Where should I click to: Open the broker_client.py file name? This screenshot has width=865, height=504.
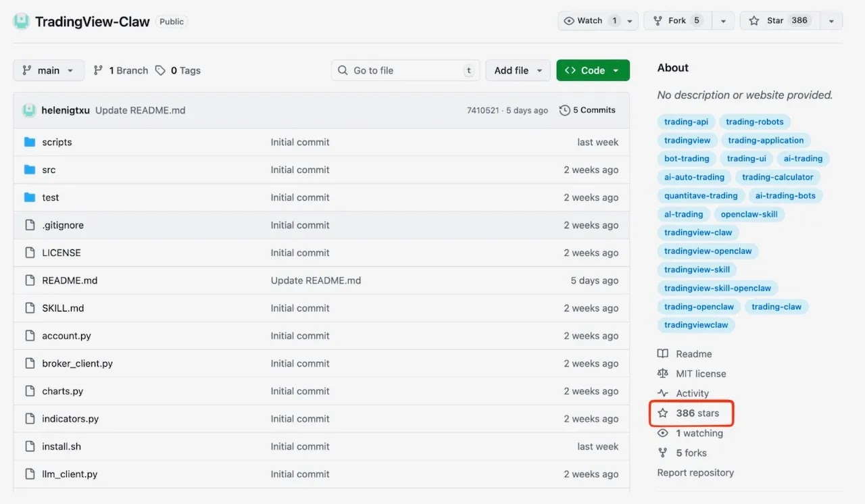[77, 363]
